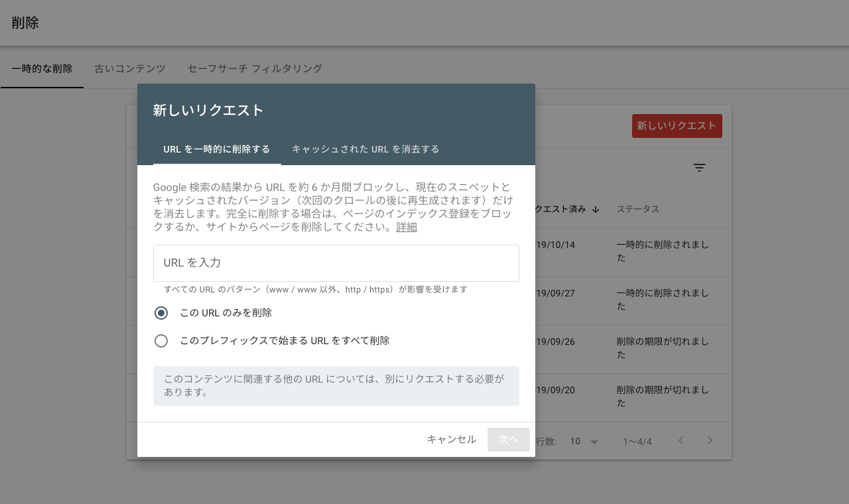
Task: Click the 'ステータス' column header
Action: tap(638, 209)
